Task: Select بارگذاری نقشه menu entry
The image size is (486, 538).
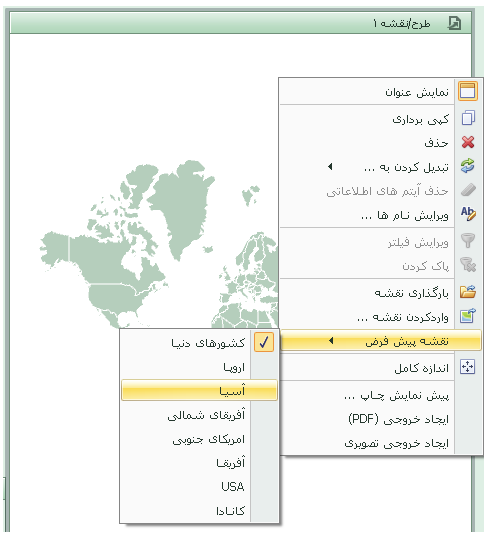Action: tap(380, 293)
